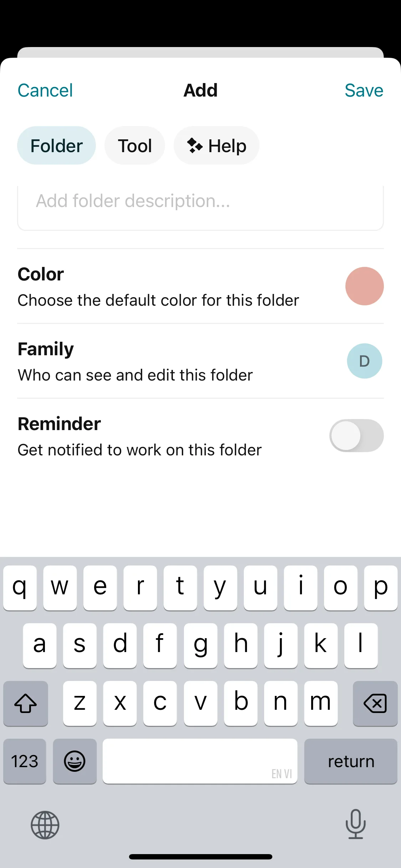Image resolution: width=401 pixels, height=868 pixels.
Task: Type the letter q key
Action: pos(20,588)
